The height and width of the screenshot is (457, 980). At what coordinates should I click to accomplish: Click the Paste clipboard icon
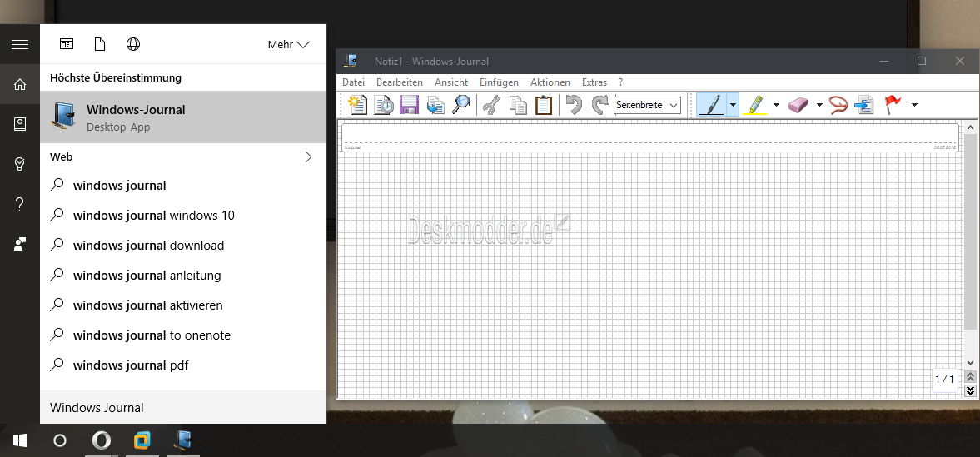(544, 105)
